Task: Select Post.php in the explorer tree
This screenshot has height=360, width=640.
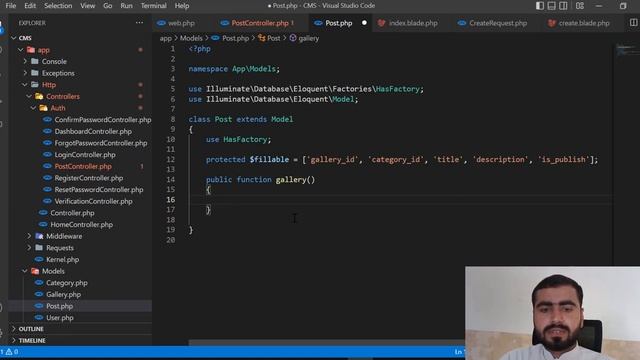Action: coord(59,306)
